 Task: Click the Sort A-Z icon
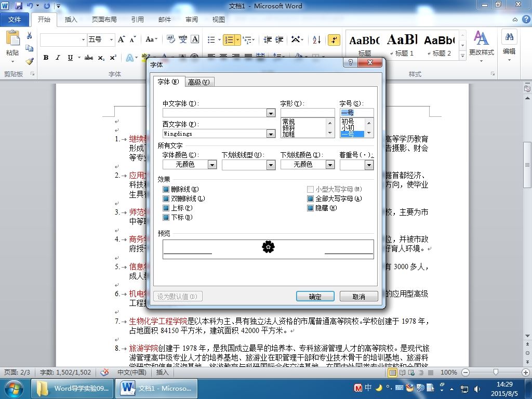click(316, 39)
